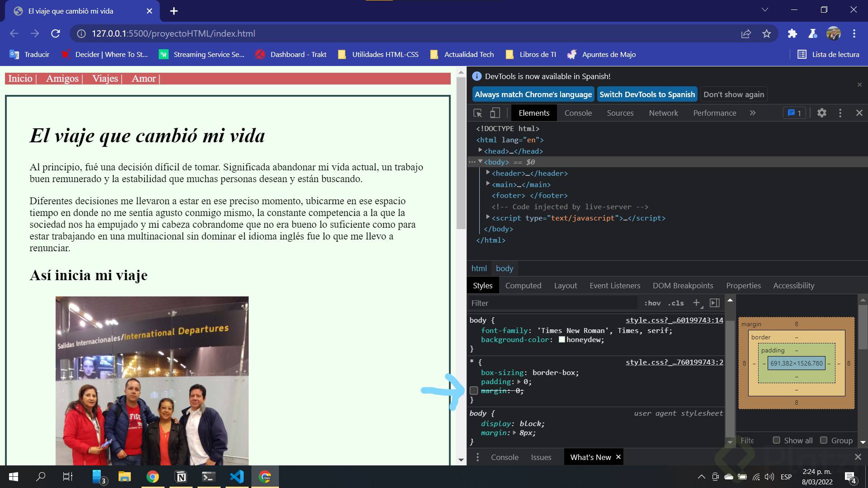Follow the Viajes navigation link
The image size is (868, 488).
tap(105, 78)
